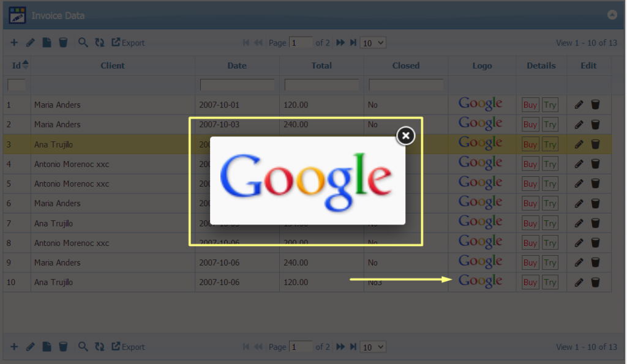Click the add record plus icon in top toolbar
Image resolution: width=627 pixels, height=364 pixels.
(14, 42)
